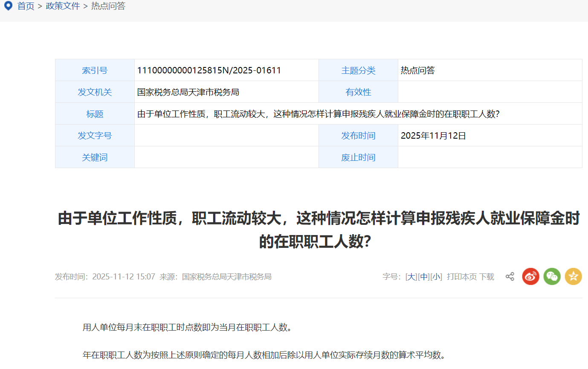Click 打印本页 to print the page

[462, 276]
